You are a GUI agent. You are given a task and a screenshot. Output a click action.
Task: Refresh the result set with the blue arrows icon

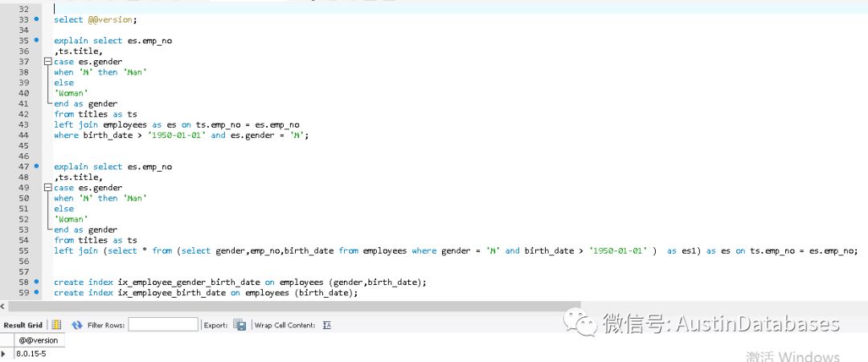(x=77, y=325)
